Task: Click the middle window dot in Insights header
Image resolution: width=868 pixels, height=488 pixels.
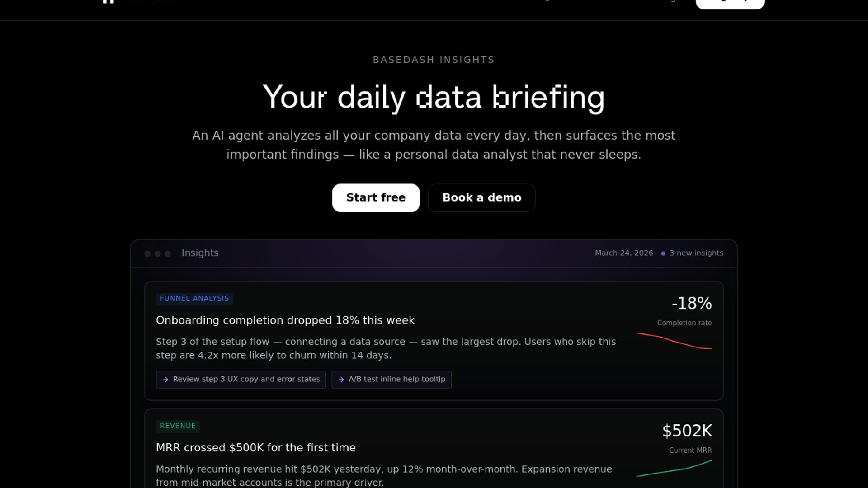Action: tap(158, 254)
